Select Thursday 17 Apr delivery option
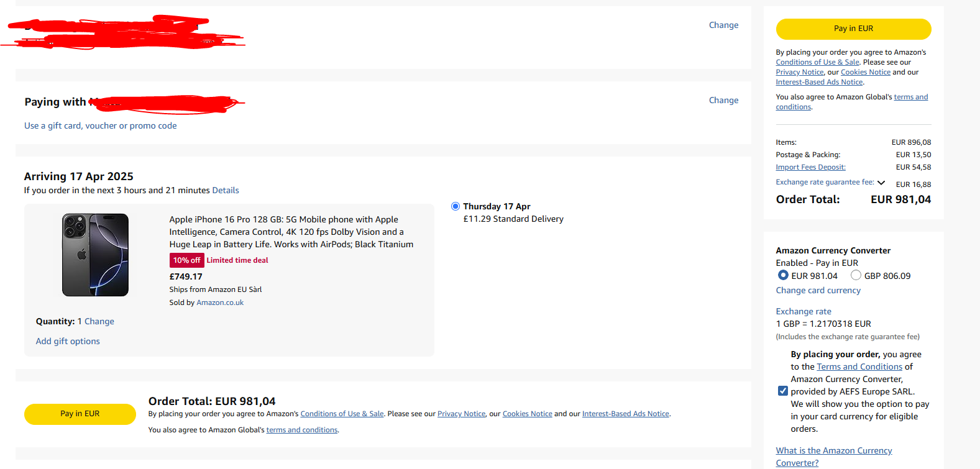Image resolution: width=980 pixels, height=469 pixels. tap(456, 206)
